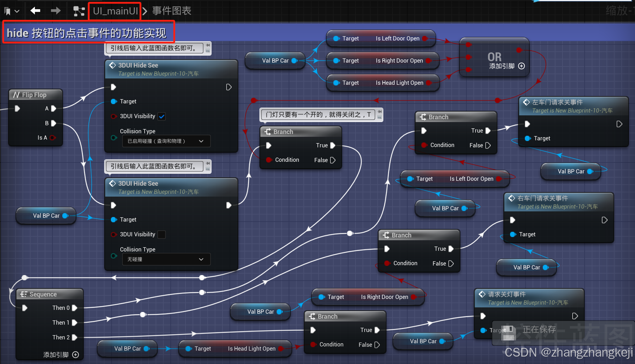Toggle pin icon on 门灯 comment bubble

click(x=380, y=112)
